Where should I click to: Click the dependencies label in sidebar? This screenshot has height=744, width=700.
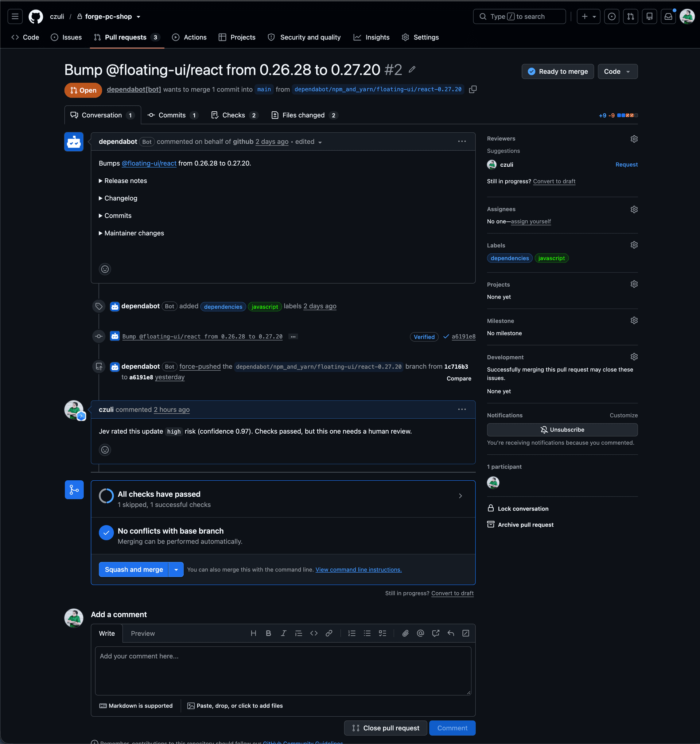pos(510,258)
